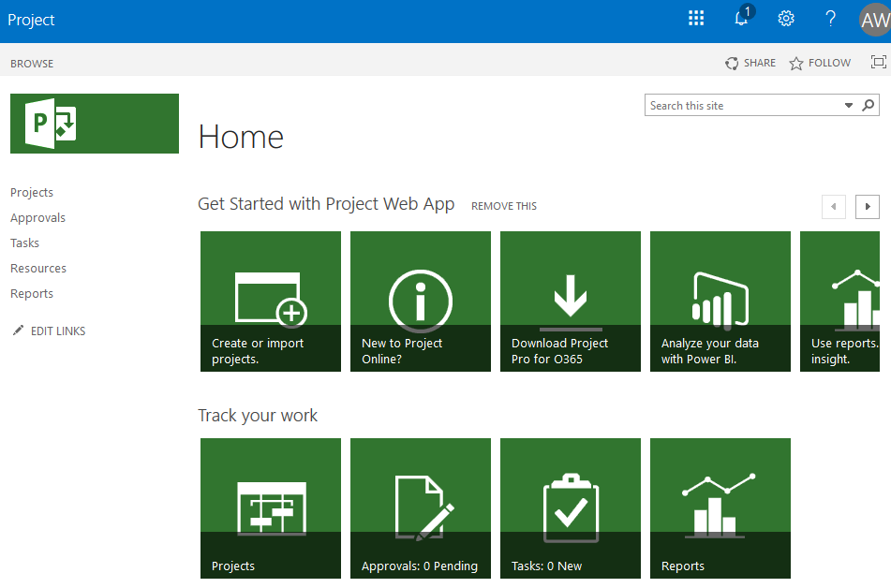Viewport: 891px width, 588px height.
Task: Open Create or import projects tile
Action: (x=271, y=301)
